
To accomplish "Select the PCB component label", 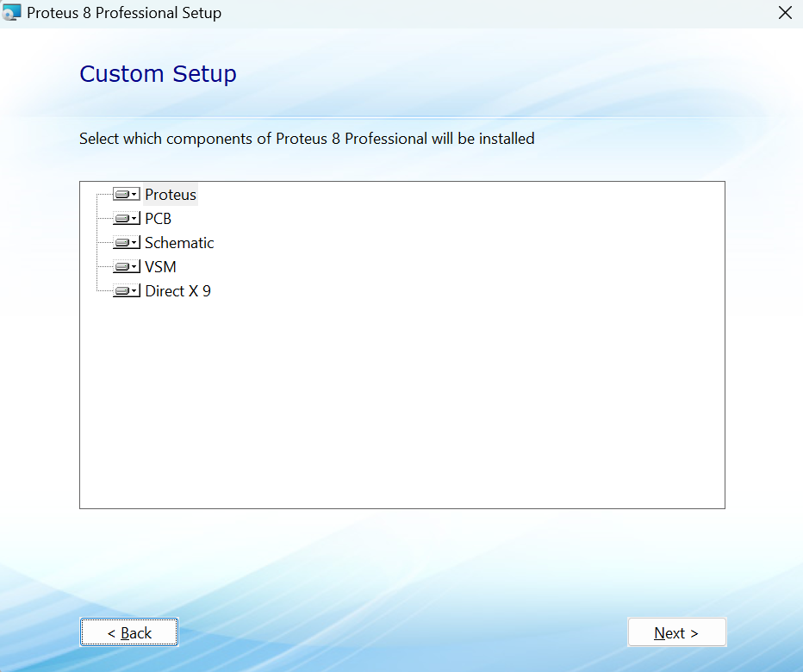I will pyautogui.click(x=159, y=219).
